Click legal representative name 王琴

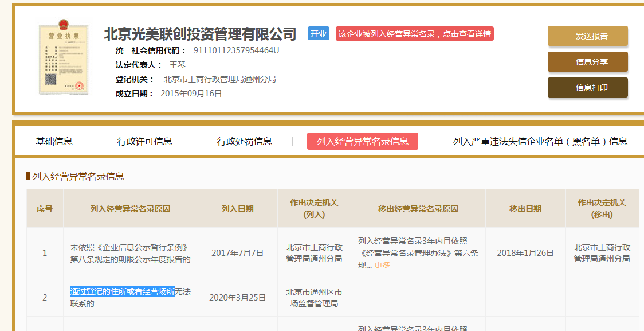point(178,65)
